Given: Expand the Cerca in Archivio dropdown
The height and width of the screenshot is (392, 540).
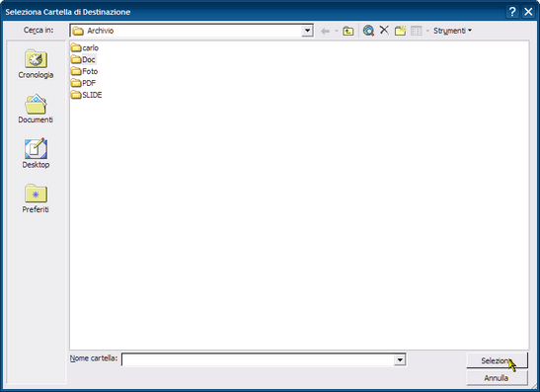Looking at the screenshot, I should 307,31.
